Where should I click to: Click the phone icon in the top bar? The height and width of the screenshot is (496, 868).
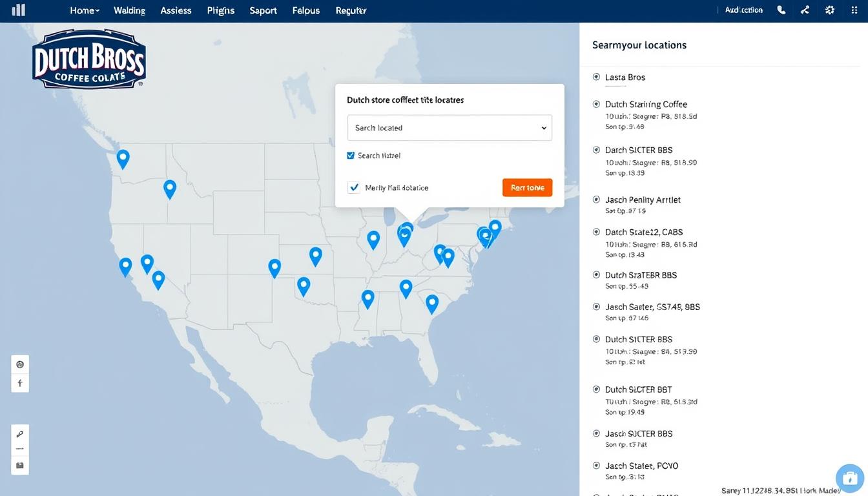[x=781, y=10]
